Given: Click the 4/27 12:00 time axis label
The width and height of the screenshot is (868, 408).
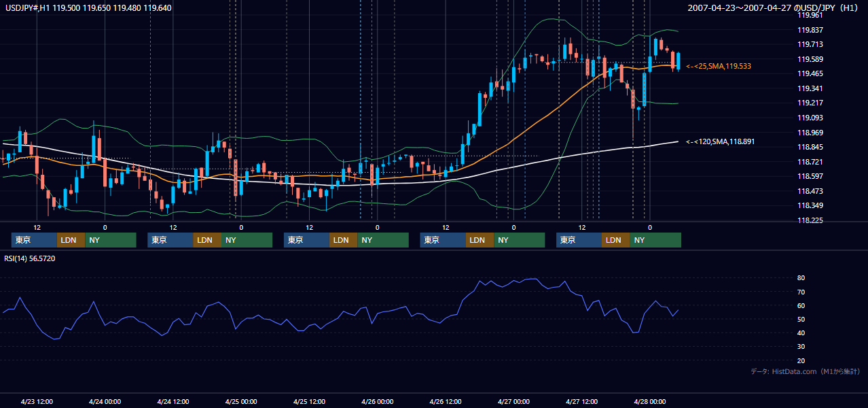Looking at the screenshot, I should pos(581,401).
